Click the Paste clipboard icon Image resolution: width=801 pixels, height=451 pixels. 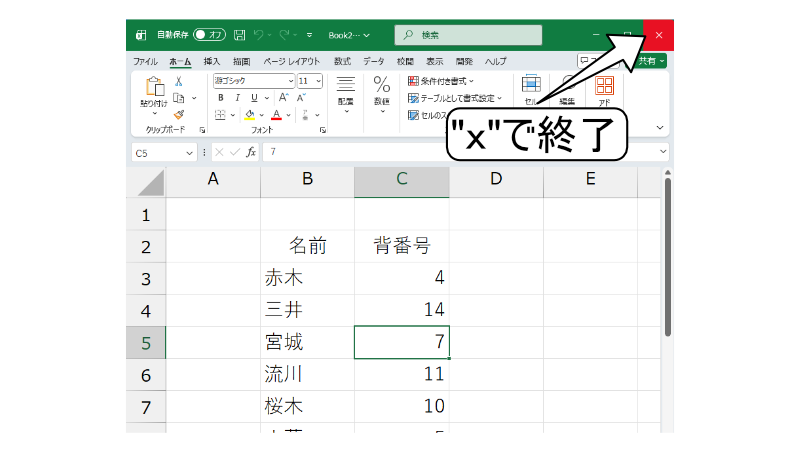(153, 88)
